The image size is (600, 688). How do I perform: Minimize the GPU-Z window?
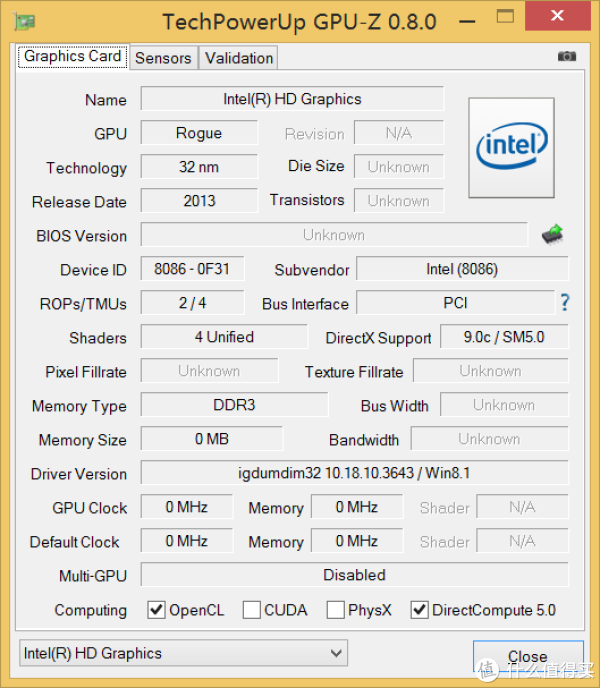point(467,21)
